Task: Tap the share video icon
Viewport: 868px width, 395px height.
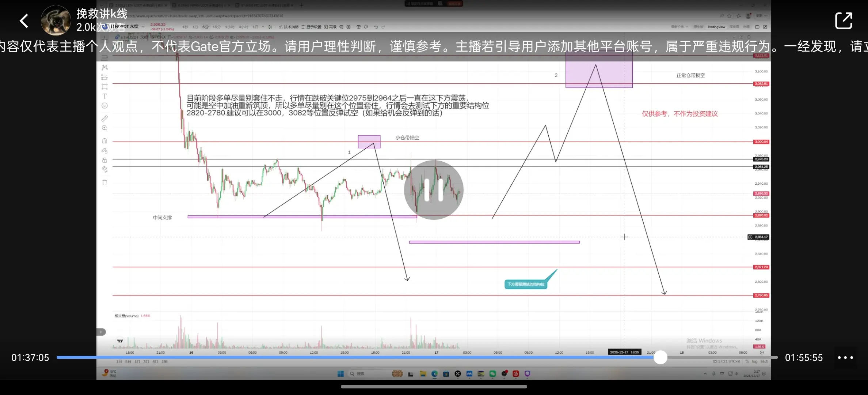Action: click(843, 21)
